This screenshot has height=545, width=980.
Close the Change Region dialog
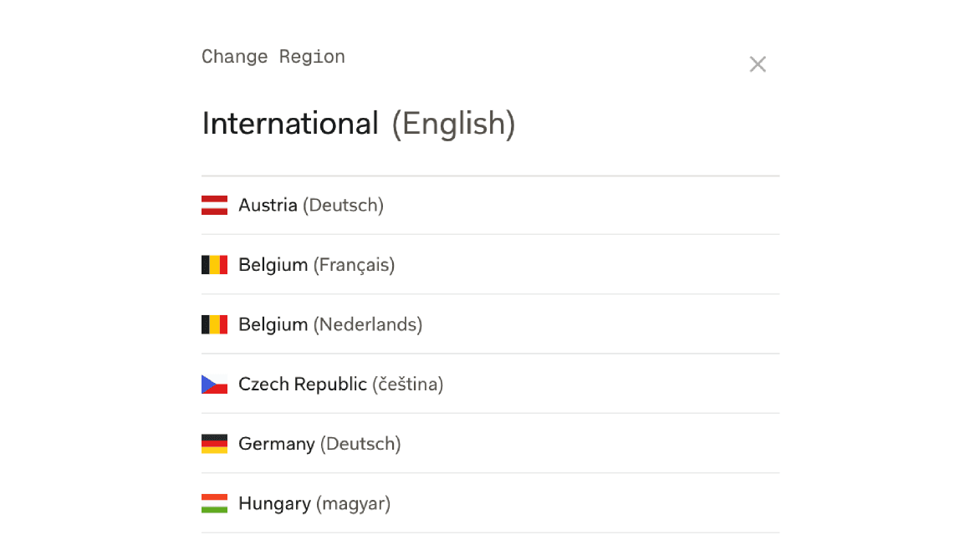pos(758,64)
